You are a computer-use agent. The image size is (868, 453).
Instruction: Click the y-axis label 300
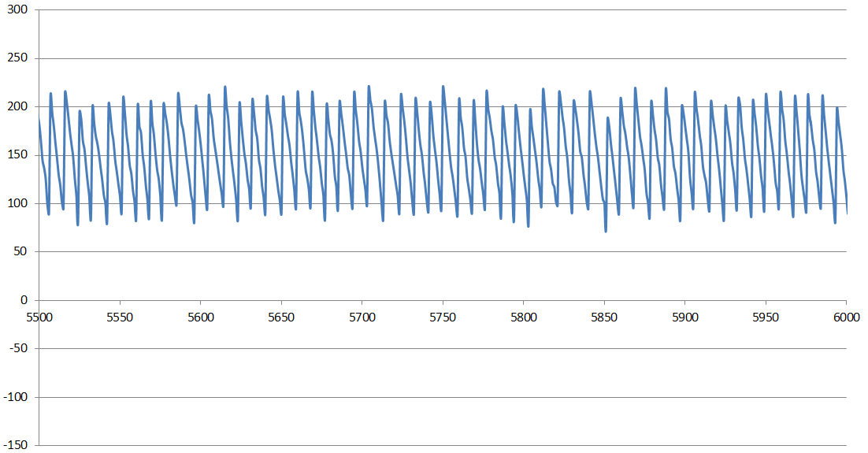point(17,9)
